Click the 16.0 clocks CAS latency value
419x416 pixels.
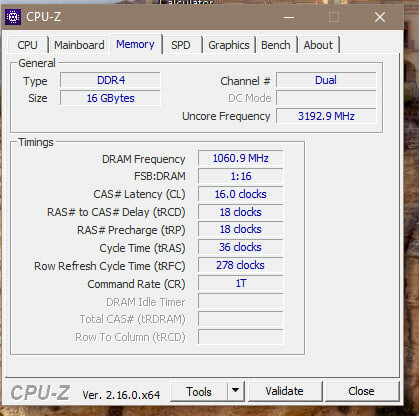[240, 194]
